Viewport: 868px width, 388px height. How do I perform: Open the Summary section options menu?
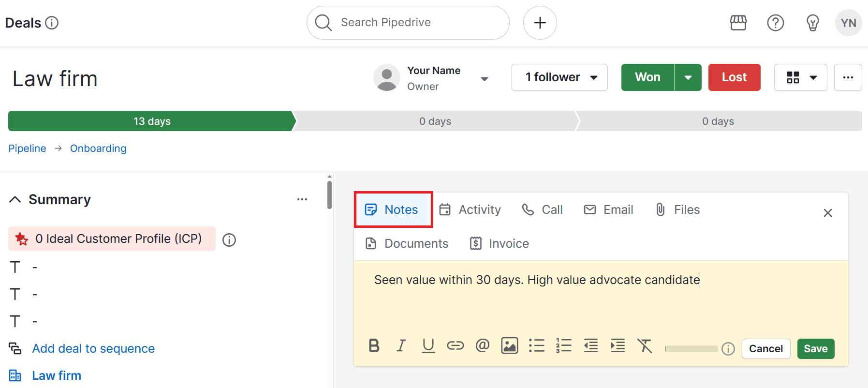(302, 199)
